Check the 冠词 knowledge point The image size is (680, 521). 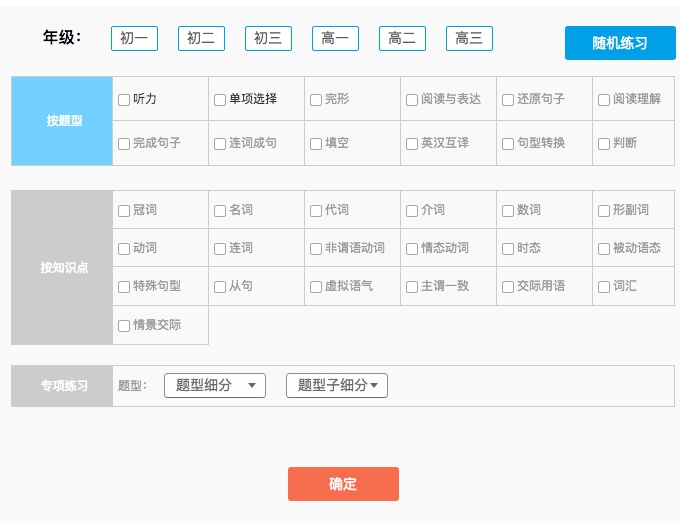pyautogui.click(x=124, y=211)
